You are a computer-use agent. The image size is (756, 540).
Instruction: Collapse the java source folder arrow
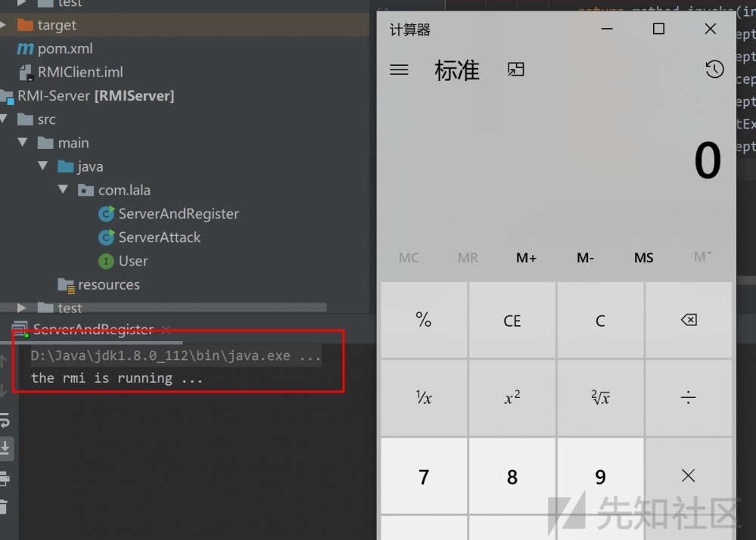pos(43,166)
